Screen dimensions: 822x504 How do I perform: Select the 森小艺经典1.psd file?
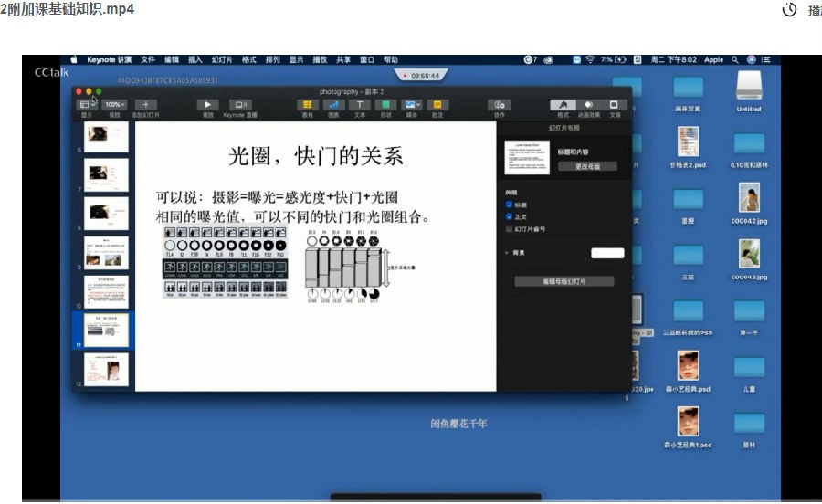coord(688,422)
